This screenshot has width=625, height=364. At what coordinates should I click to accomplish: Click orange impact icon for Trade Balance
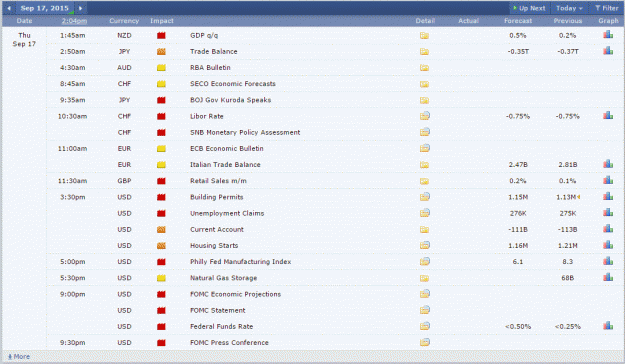[x=161, y=51]
